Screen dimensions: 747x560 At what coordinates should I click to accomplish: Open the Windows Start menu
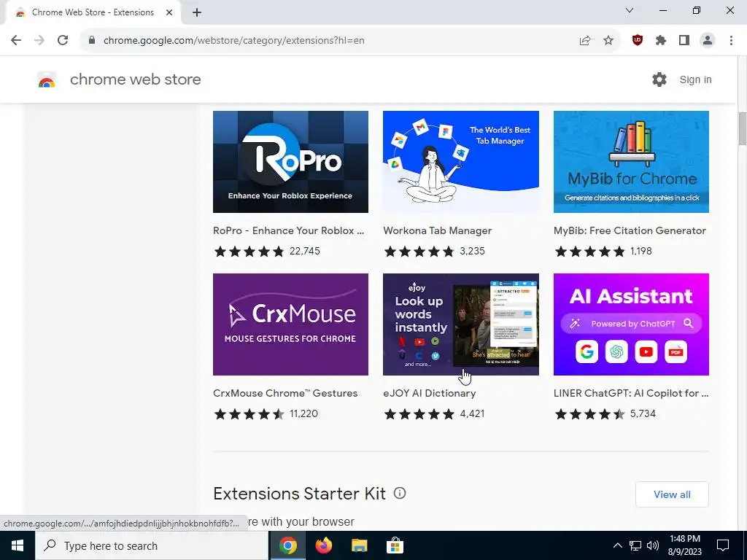(x=18, y=545)
